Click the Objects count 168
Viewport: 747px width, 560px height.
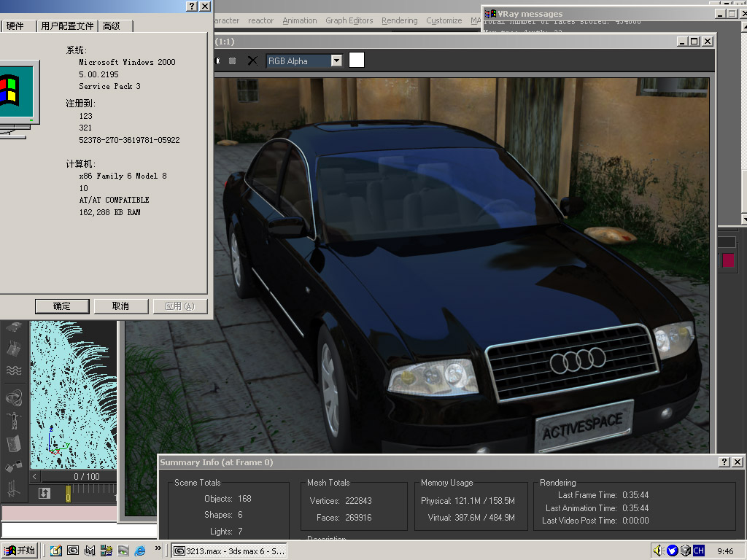pyautogui.click(x=244, y=499)
